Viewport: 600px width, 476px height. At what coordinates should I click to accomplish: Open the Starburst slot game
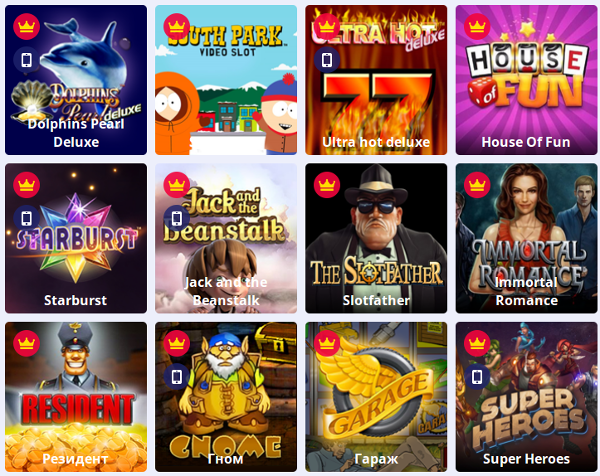pyautogui.click(x=76, y=238)
